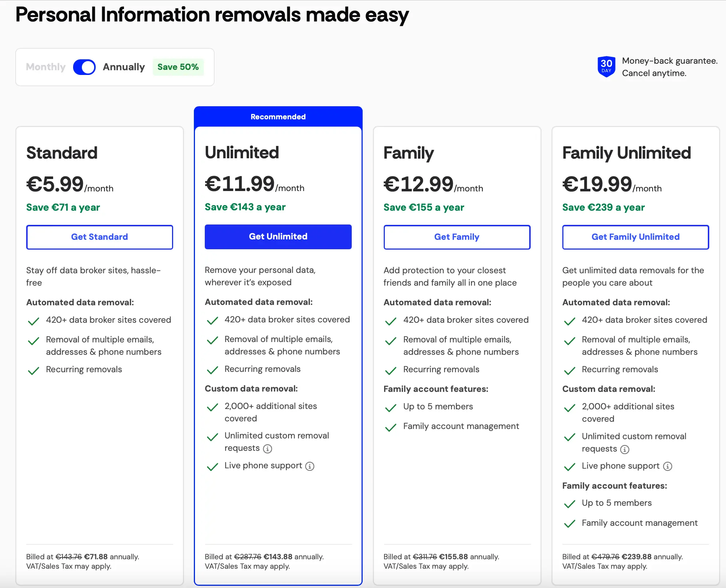The image size is (726, 588).
Task: Click Family Unlimited's custom removal requests info icon
Action: (625, 449)
